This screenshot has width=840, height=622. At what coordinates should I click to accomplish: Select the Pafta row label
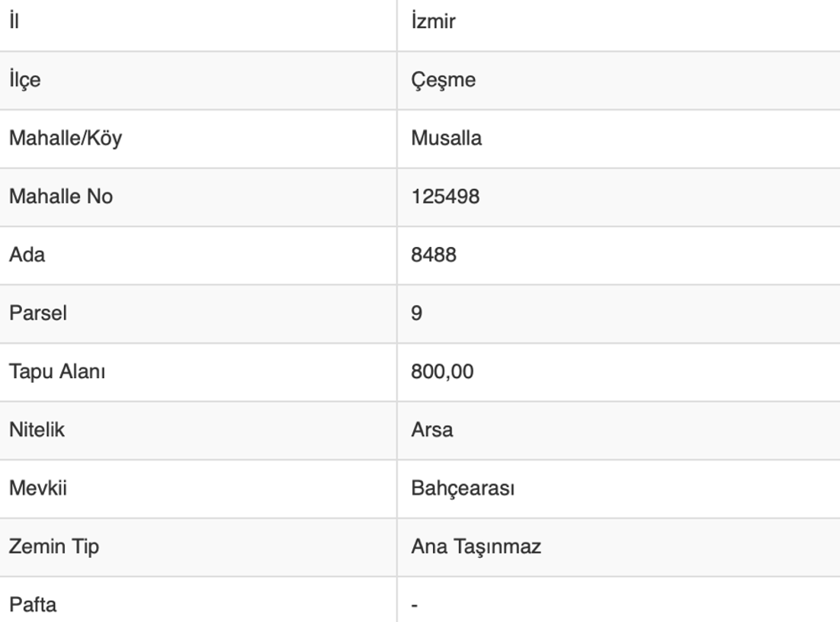pos(32,605)
